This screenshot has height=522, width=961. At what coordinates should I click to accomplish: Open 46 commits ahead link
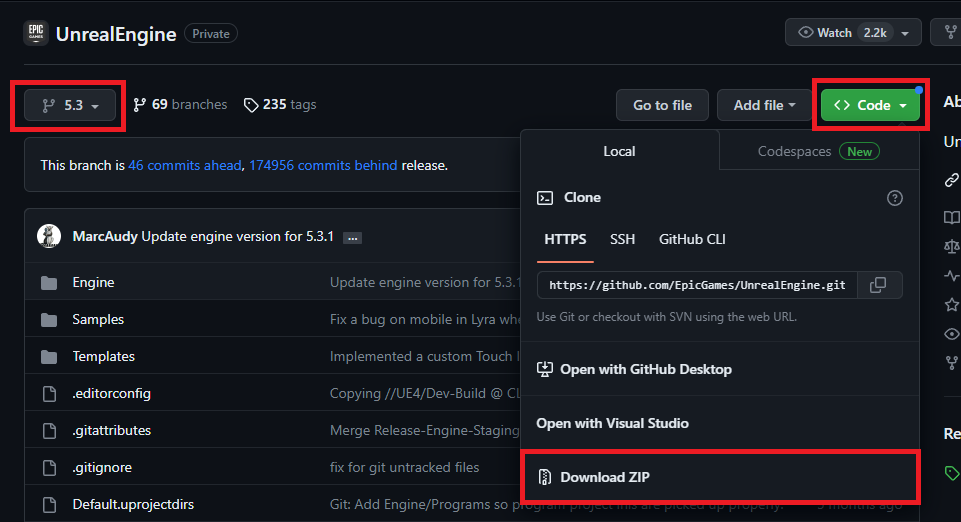(x=184, y=165)
